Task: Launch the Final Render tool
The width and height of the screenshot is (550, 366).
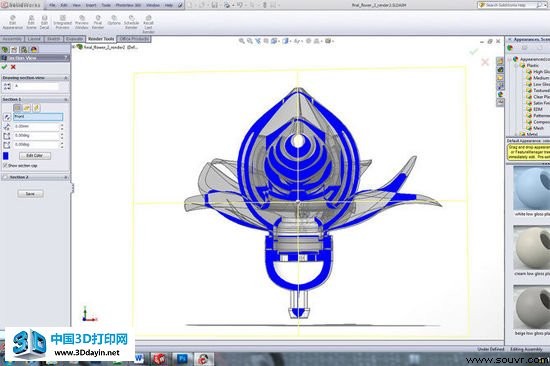Action: [x=98, y=22]
